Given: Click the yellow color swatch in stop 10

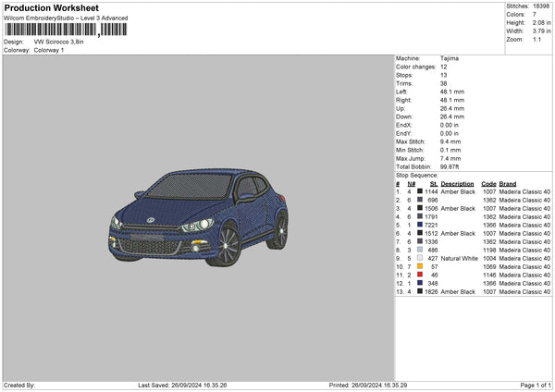Looking at the screenshot, I should coord(419,266).
